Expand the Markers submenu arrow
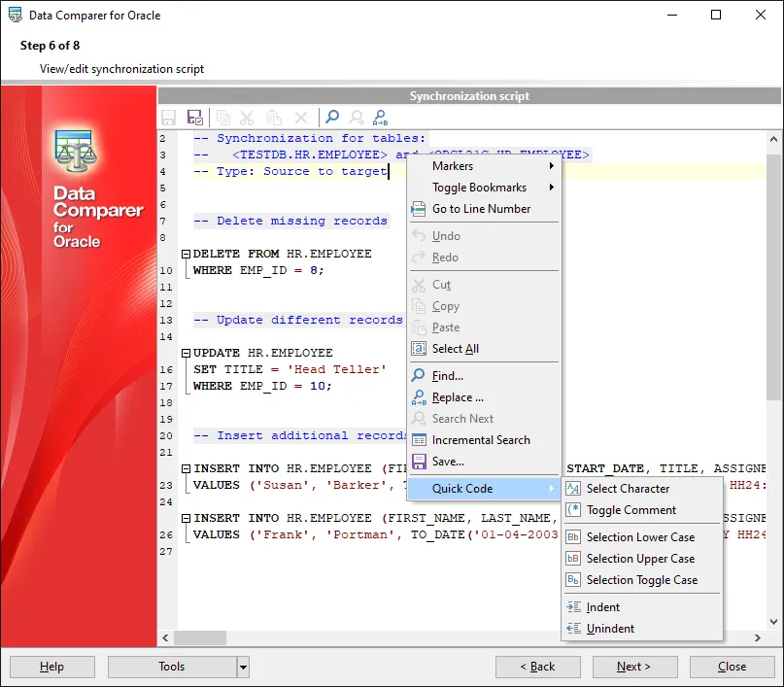 551,165
